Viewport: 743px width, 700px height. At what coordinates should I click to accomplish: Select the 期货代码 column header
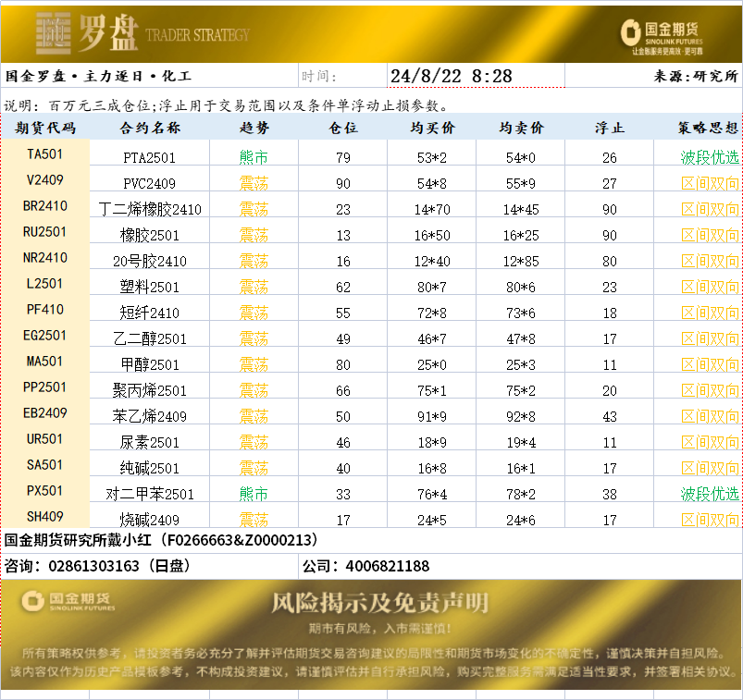(x=45, y=128)
